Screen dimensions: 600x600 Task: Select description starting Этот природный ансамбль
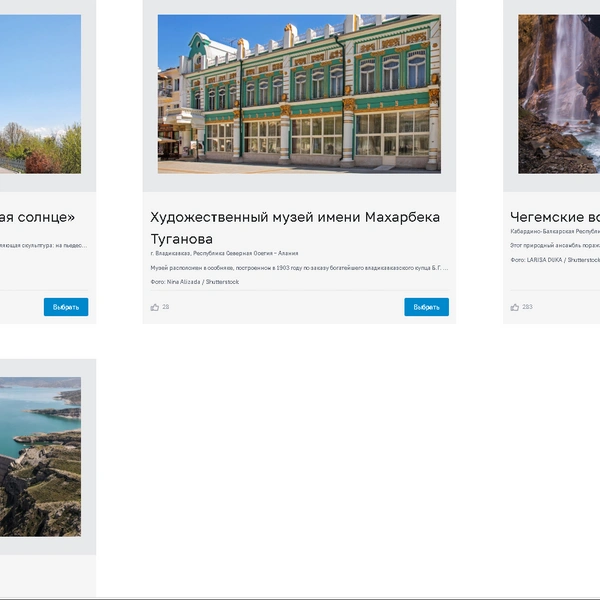[555, 245]
